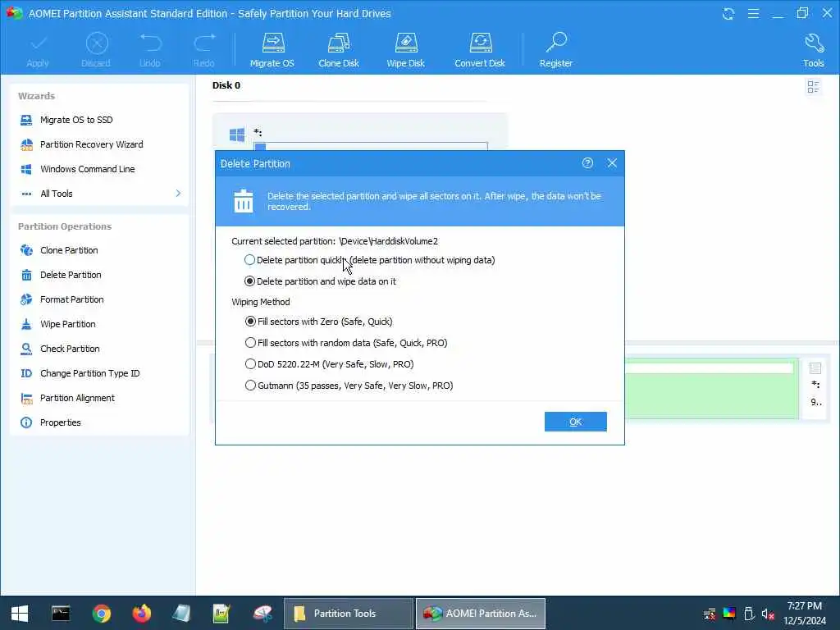840x630 pixels.
Task: Launch command prompt from taskbar
Action: (61, 614)
